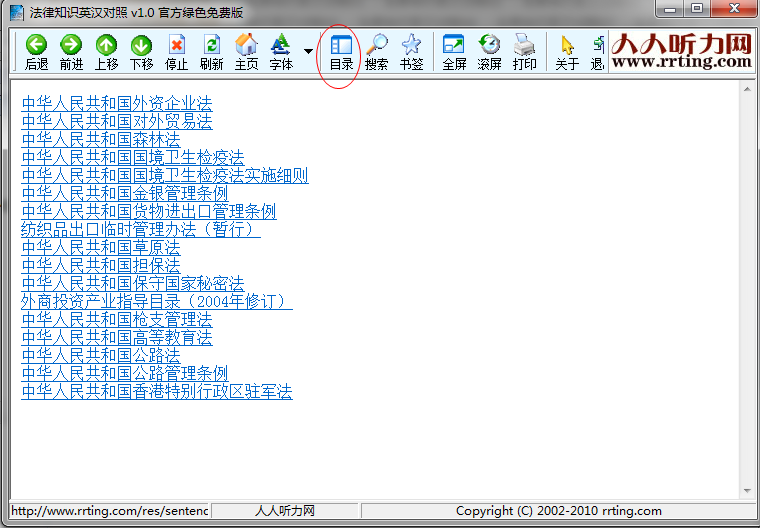
Task: Click 人人听力网 in the status bar
Action: tap(285, 511)
